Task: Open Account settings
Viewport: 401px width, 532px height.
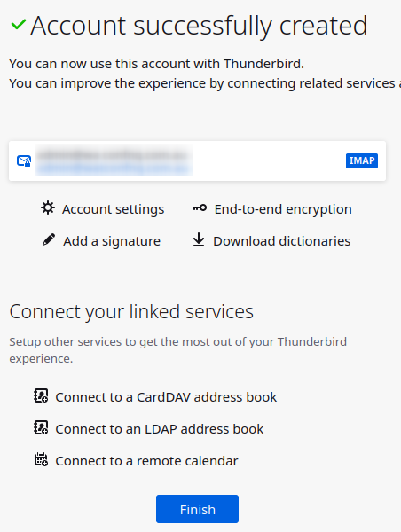Action: coord(113,209)
